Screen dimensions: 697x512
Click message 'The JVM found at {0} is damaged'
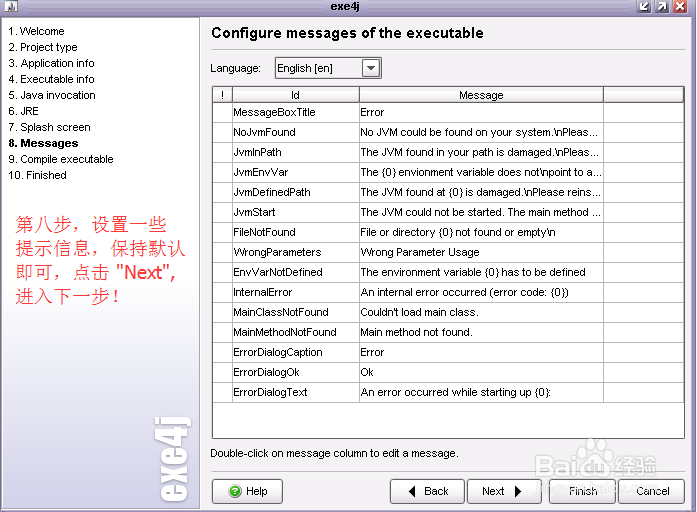[x=481, y=192]
